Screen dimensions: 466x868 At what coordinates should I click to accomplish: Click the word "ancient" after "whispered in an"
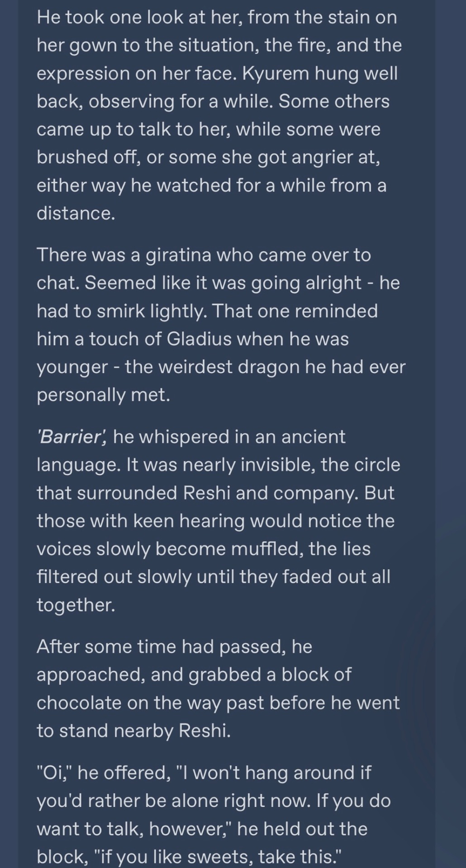(313, 437)
